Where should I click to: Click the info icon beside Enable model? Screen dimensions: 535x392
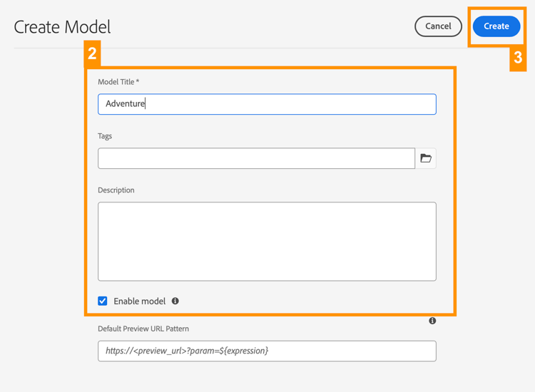point(175,301)
